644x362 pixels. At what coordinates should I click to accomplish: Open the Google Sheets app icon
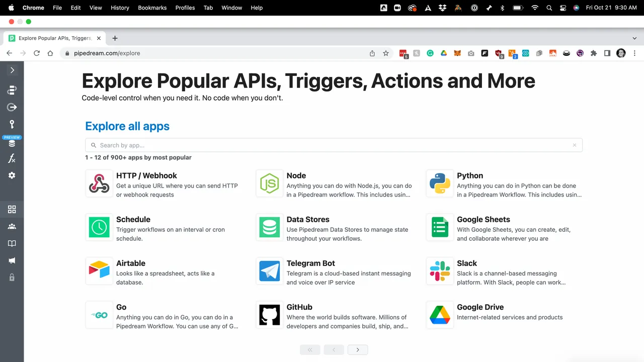[x=440, y=227]
